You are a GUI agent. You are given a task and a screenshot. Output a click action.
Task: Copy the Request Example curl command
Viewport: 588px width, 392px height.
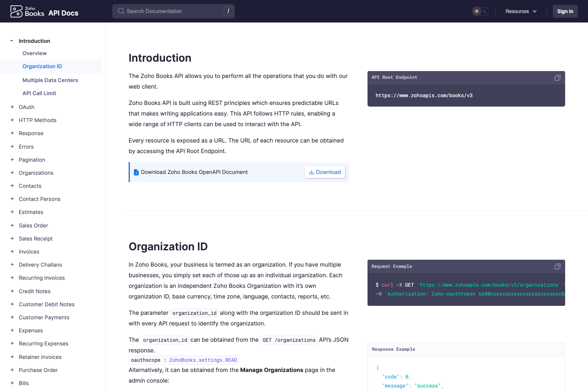[x=557, y=266]
